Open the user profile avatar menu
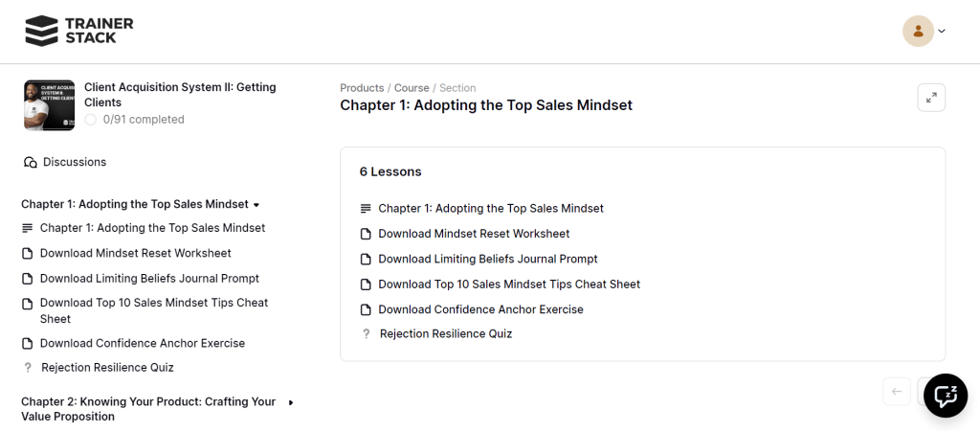980x432 pixels. click(x=919, y=31)
